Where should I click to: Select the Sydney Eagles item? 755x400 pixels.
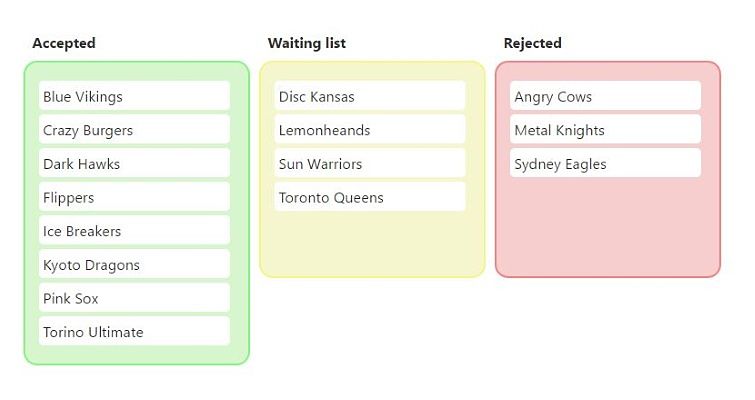[605, 163]
